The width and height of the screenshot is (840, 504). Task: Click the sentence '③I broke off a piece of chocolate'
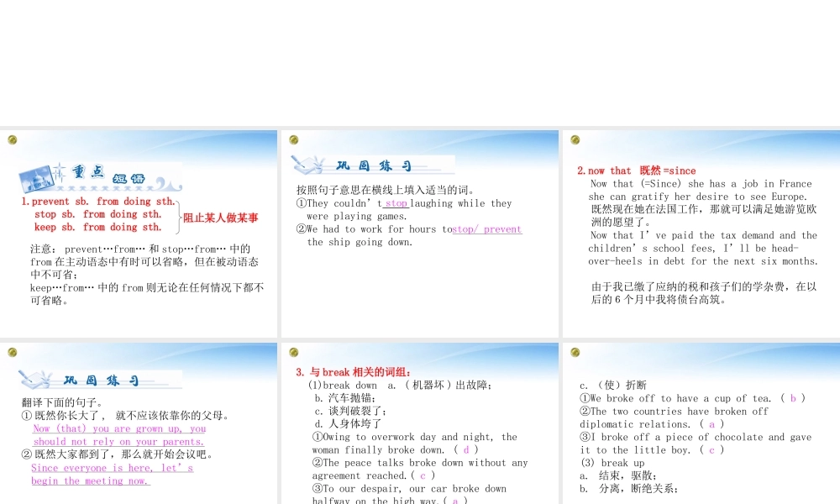coord(696,444)
